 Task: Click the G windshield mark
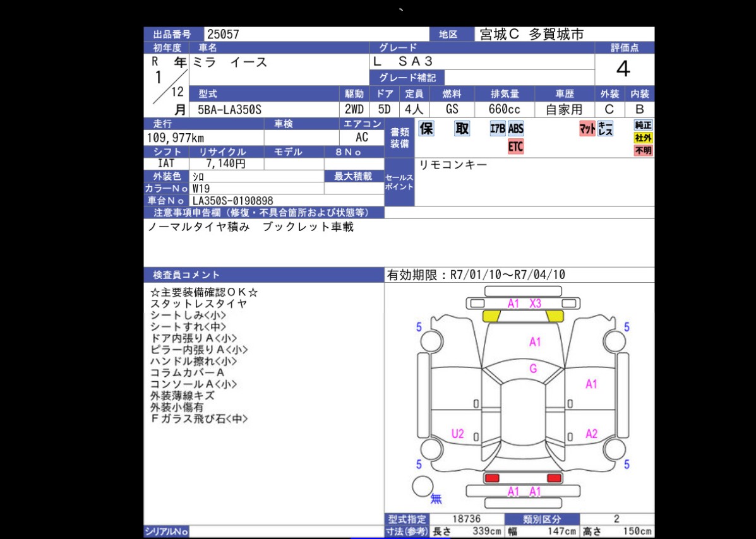click(x=533, y=369)
